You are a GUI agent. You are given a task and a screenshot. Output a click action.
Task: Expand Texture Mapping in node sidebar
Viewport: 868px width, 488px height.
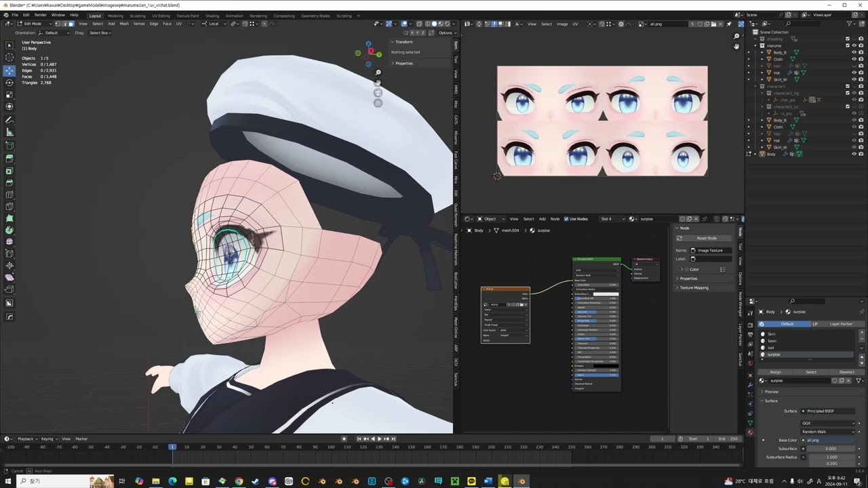click(x=694, y=287)
